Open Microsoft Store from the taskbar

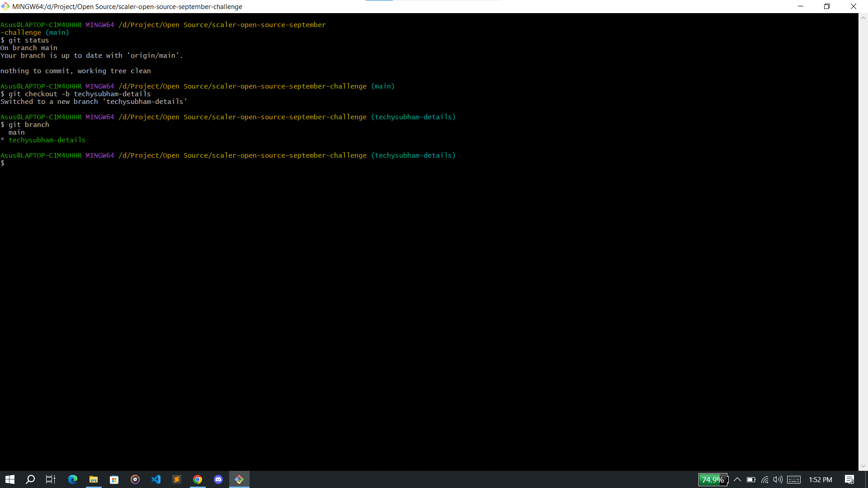(114, 479)
